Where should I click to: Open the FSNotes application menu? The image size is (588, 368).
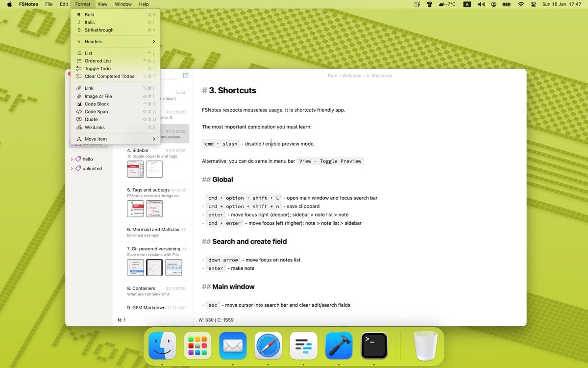tap(28, 4)
